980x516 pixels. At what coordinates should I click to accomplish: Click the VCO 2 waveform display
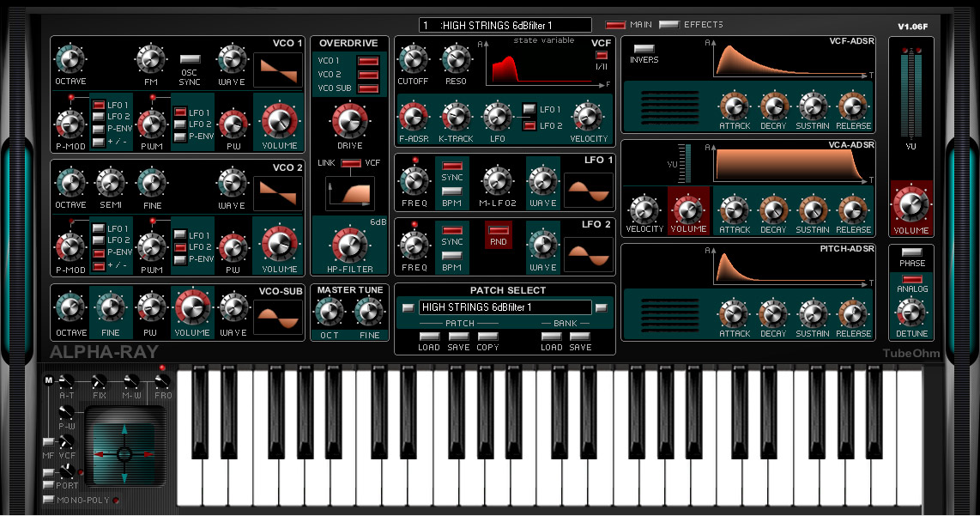(x=278, y=193)
